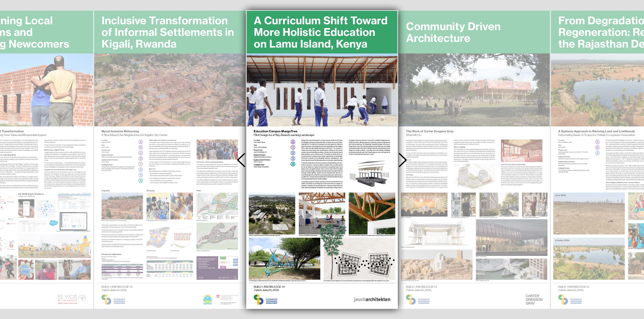Click the blue '2' circle icon on Lamu poster
The height and width of the screenshot is (319, 644).
[x=293, y=153]
